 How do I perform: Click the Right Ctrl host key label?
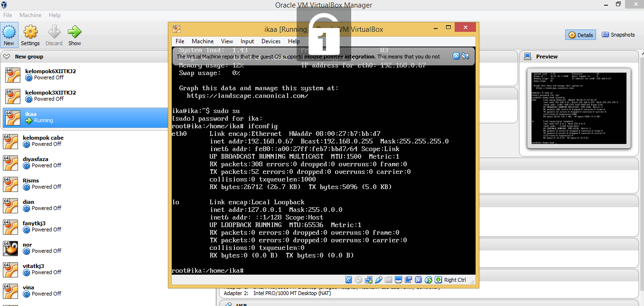pyautogui.click(x=455, y=280)
